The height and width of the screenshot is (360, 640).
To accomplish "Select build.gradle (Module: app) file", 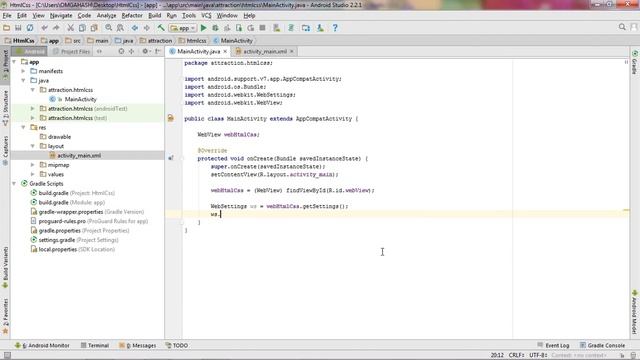I will pyautogui.click(x=72, y=202).
